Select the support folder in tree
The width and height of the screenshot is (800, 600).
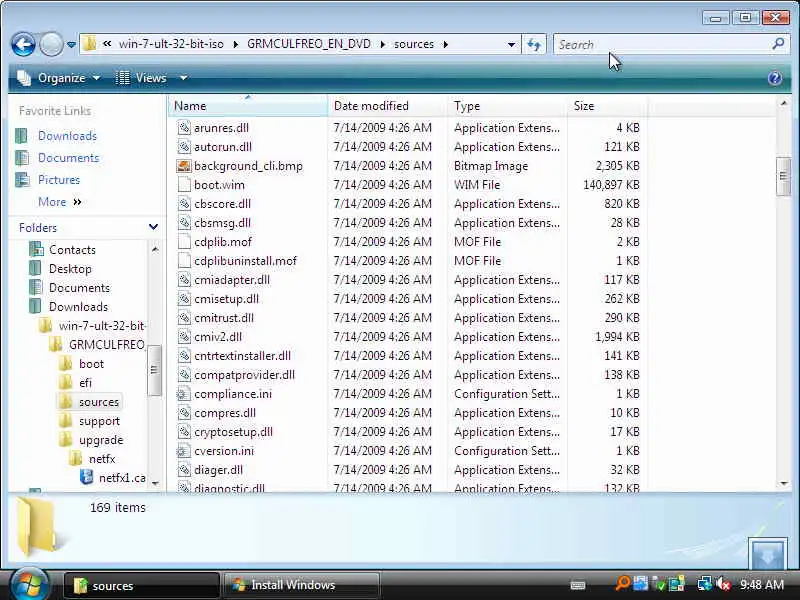coord(99,421)
